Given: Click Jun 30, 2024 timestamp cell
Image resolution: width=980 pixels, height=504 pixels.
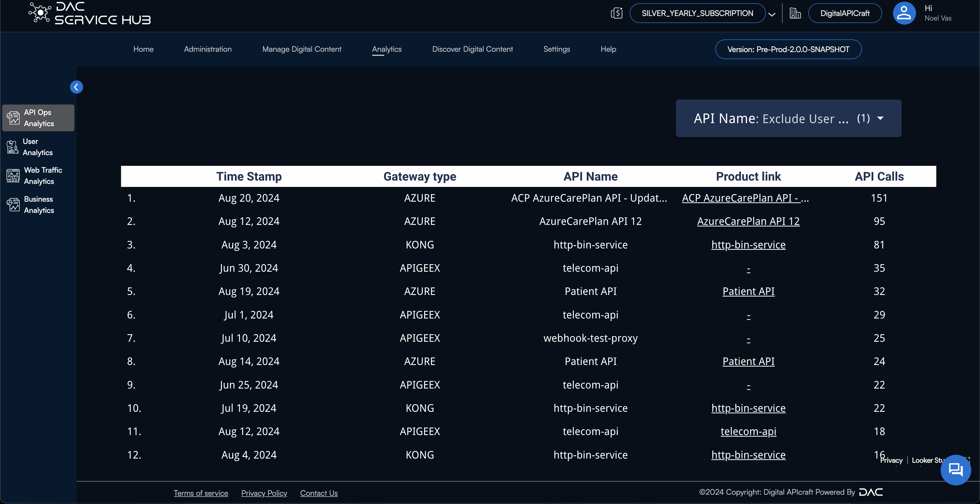Looking at the screenshot, I should [x=249, y=268].
